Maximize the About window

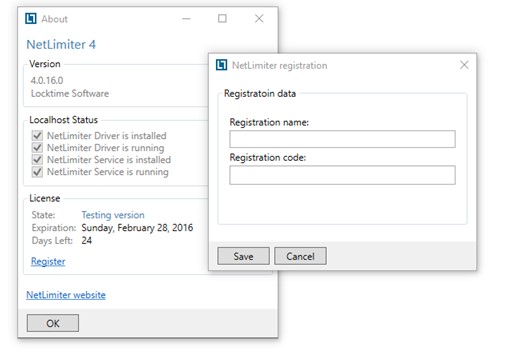(222, 18)
